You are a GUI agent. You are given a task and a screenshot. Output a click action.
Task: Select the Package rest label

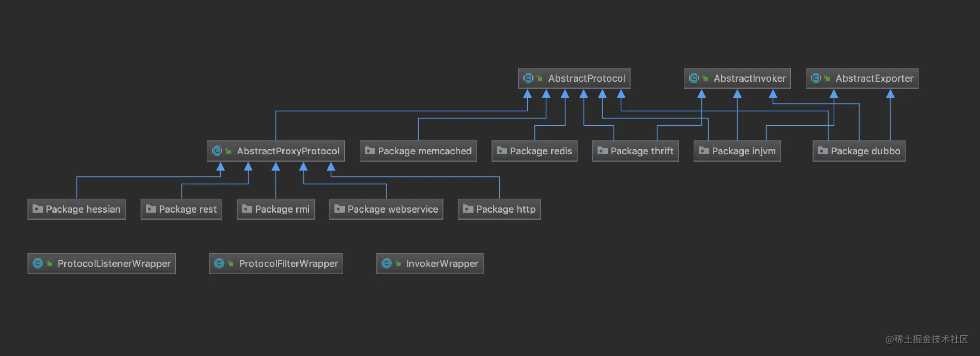tap(188, 209)
